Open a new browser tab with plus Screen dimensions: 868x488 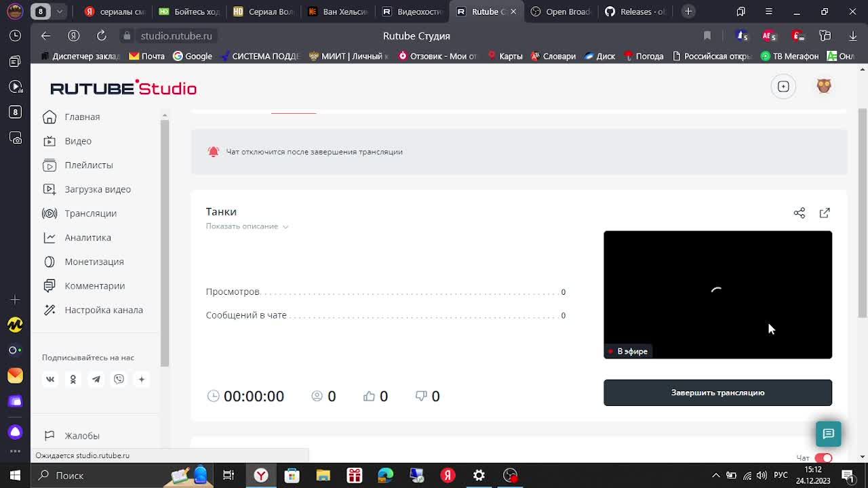click(x=688, y=12)
